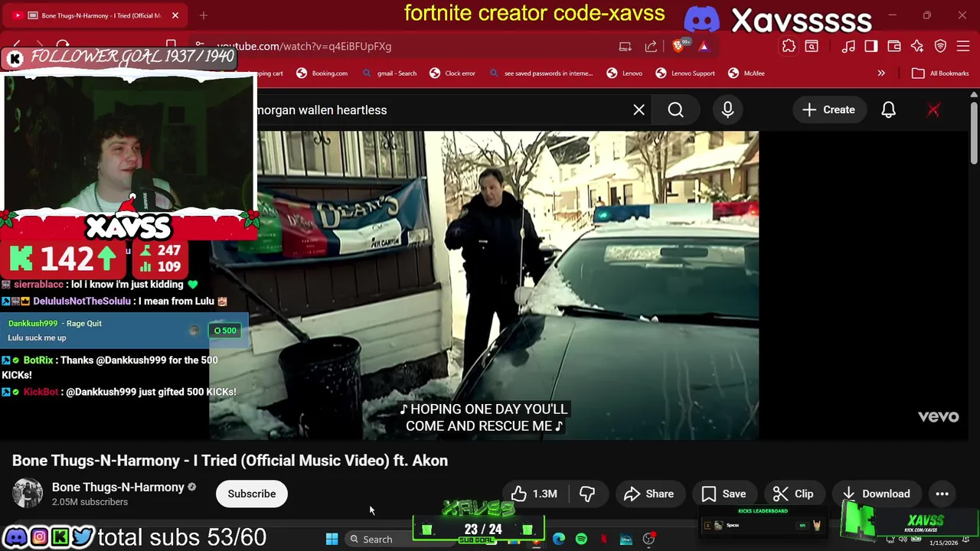The height and width of the screenshot is (551, 980).
Task: Open the browser hamburger menu
Action: (x=964, y=46)
